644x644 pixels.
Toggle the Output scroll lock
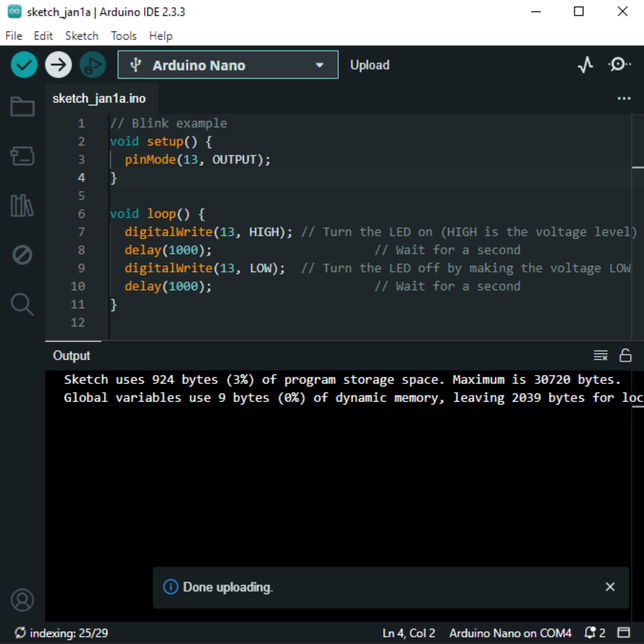coord(625,355)
